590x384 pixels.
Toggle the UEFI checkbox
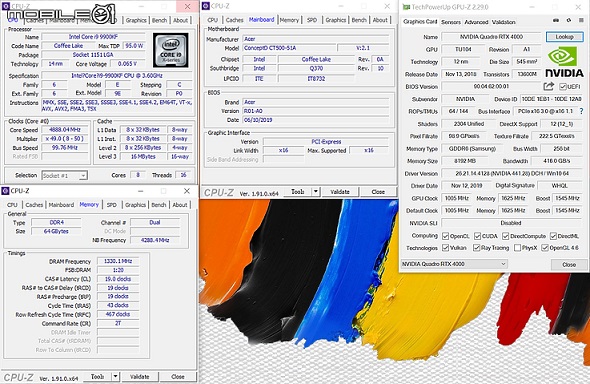tap(563, 87)
